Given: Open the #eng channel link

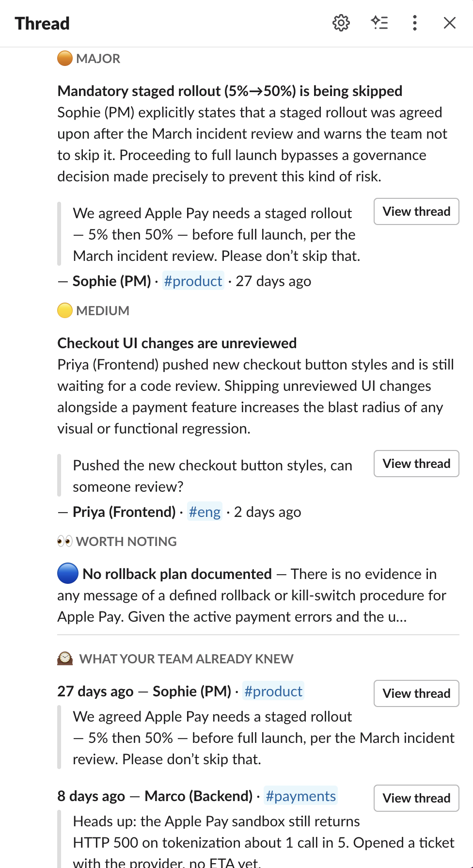Looking at the screenshot, I should point(205,512).
